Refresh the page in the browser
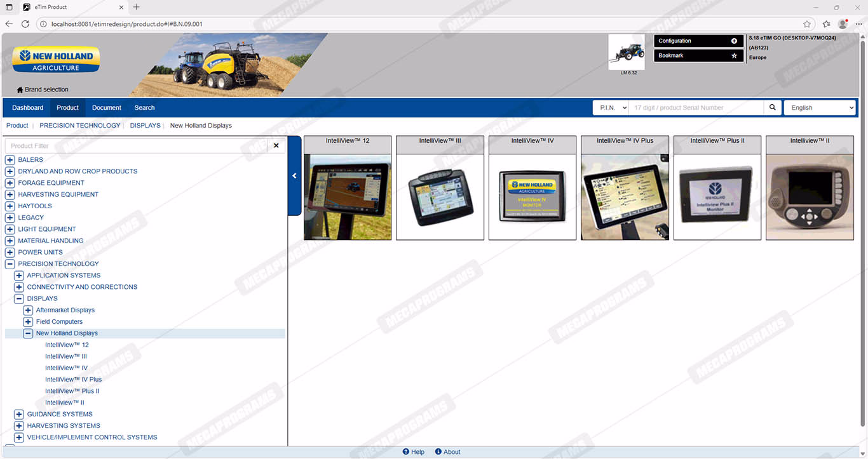Viewport: 868px width, 459px height. click(x=25, y=24)
